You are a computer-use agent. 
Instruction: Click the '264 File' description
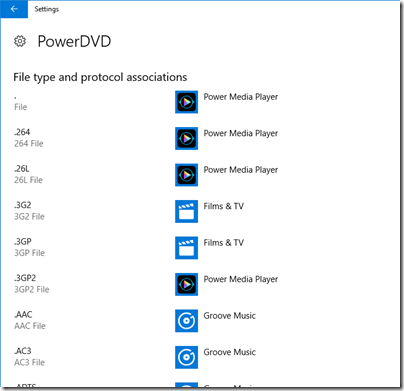(x=29, y=144)
